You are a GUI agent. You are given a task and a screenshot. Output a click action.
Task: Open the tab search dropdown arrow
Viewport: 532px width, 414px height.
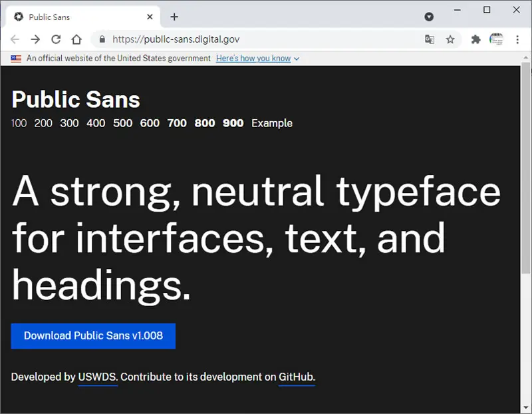point(429,17)
